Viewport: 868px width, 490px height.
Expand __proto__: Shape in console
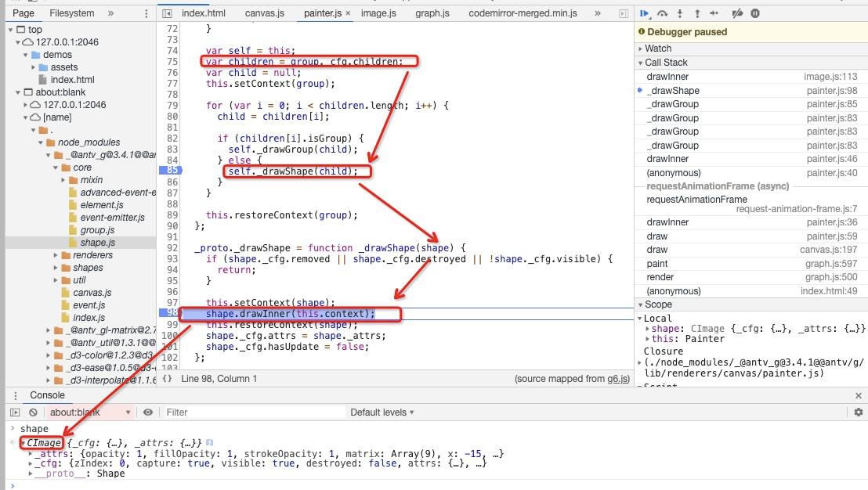pyautogui.click(x=31, y=474)
